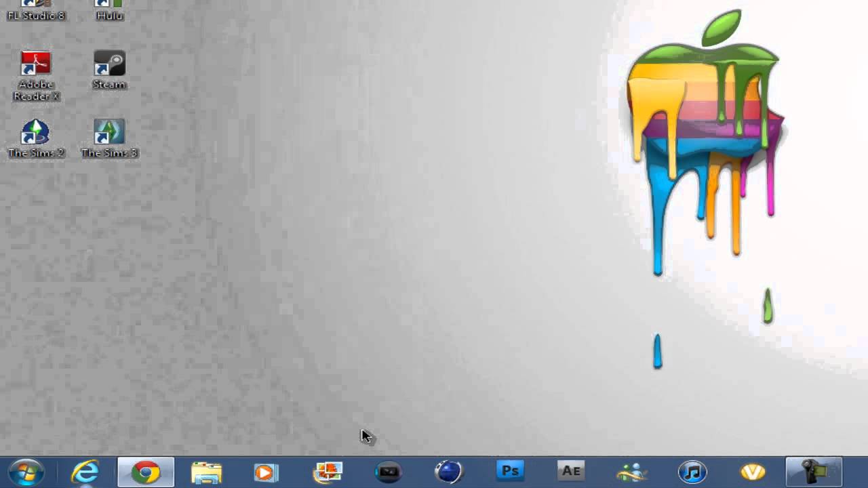868x488 pixels.
Task: Select The Sims 2 desktop shortcut
Action: [x=36, y=138]
